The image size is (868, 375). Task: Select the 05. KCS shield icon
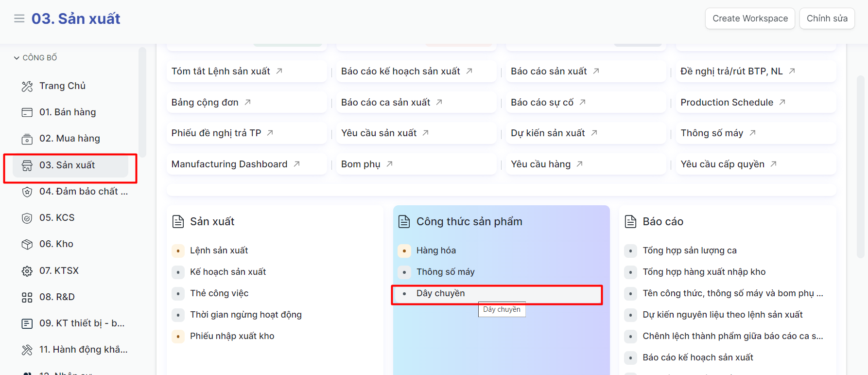27,218
